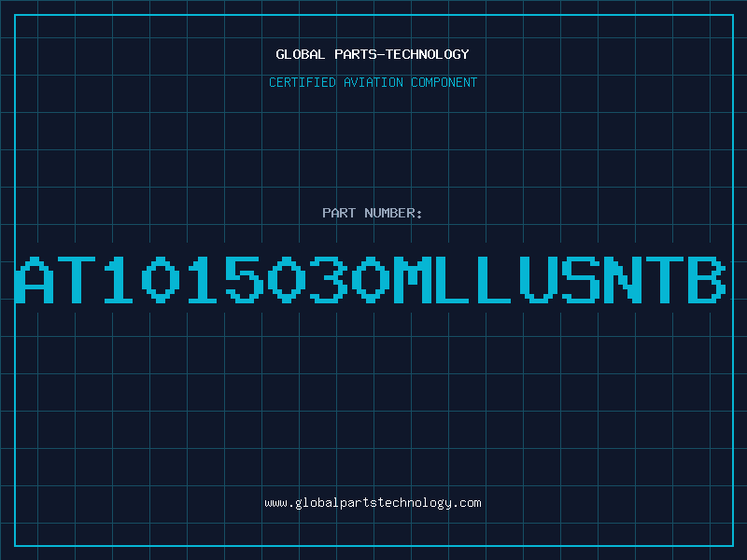Click the GLOBAL PARTS-TECHNOLOGY heading
The width and height of the screenshot is (747, 560).
(x=373, y=54)
